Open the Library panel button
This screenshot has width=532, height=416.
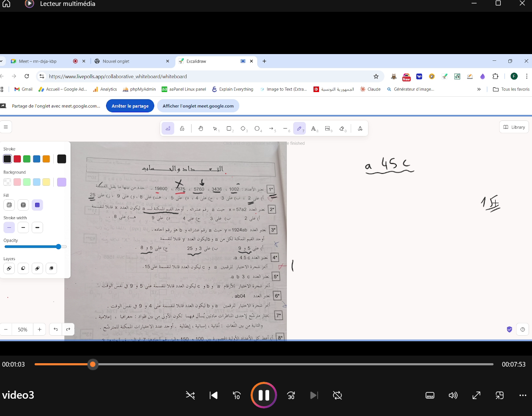[x=514, y=127]
